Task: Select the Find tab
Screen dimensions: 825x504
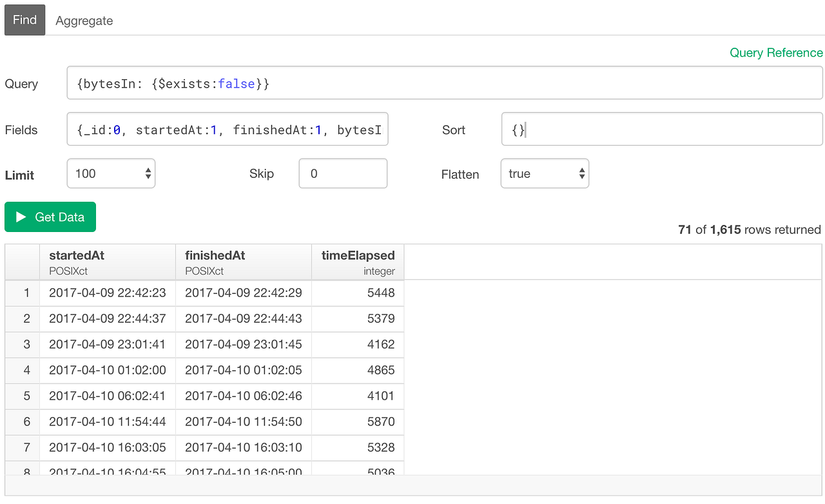Action: point(24,20)
